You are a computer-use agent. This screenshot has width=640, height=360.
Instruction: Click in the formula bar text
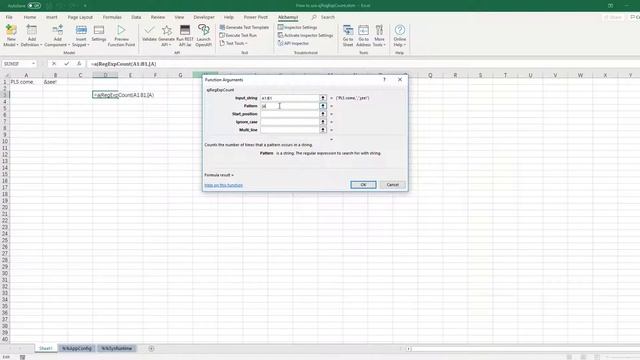(x=123, y=64)
